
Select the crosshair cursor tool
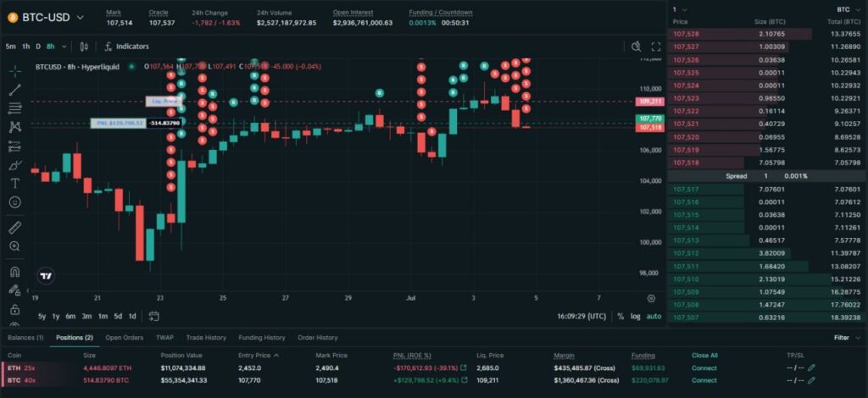coord(14,71)
